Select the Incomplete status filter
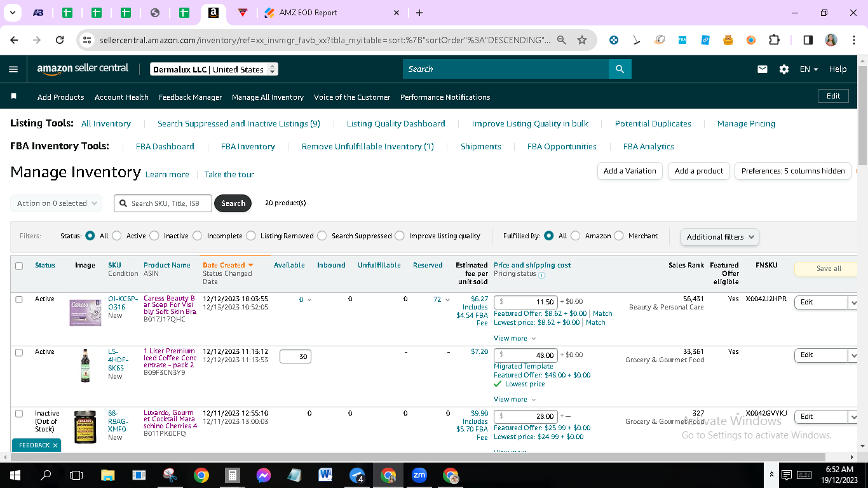Screen dimensions: 868x488 (198, 236)
